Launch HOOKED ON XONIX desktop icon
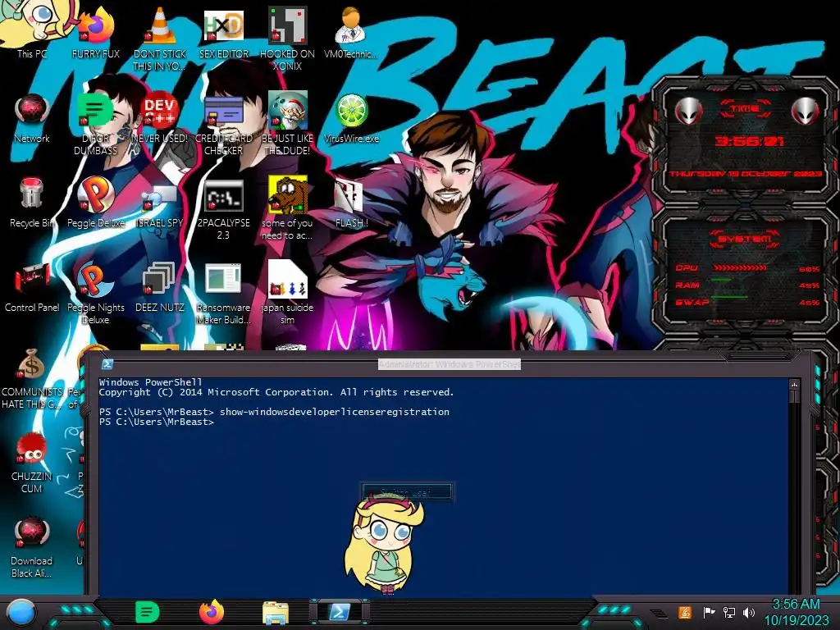Screen dimensions: 840x630 tap(287, 38)
